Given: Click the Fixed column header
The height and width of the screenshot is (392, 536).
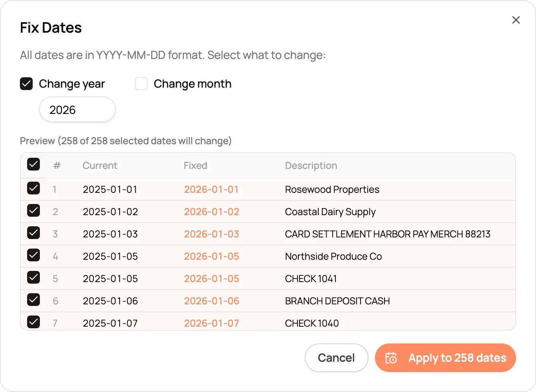Looking at the screenshot, I should click(x=195, y=166).
